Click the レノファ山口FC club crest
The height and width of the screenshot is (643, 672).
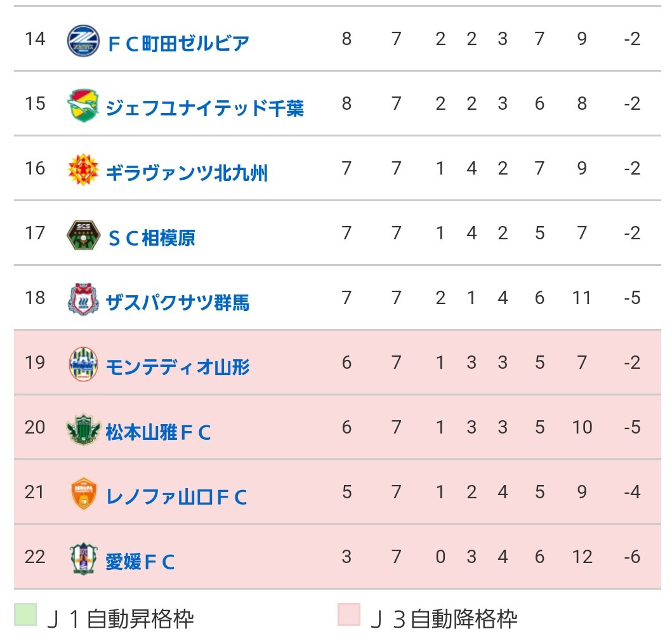tap(83, 494)
